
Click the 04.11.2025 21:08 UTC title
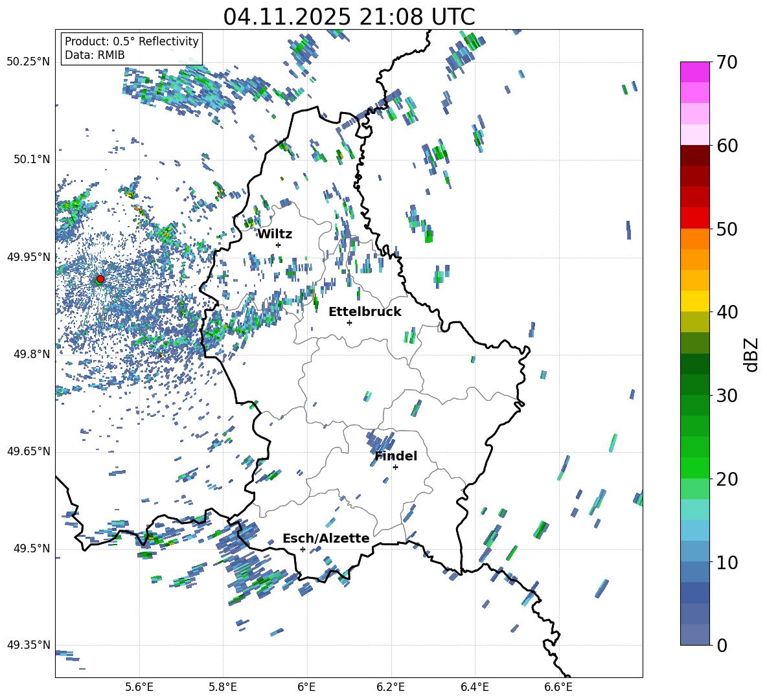[x=349, y=17]
